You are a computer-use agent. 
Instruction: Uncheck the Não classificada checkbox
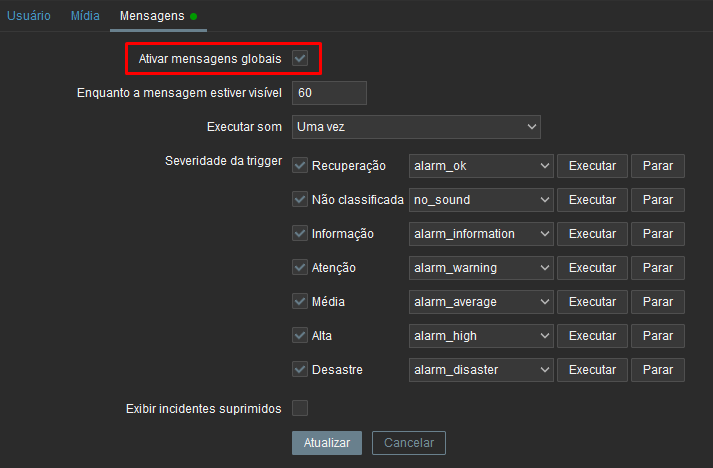point(300,199)
